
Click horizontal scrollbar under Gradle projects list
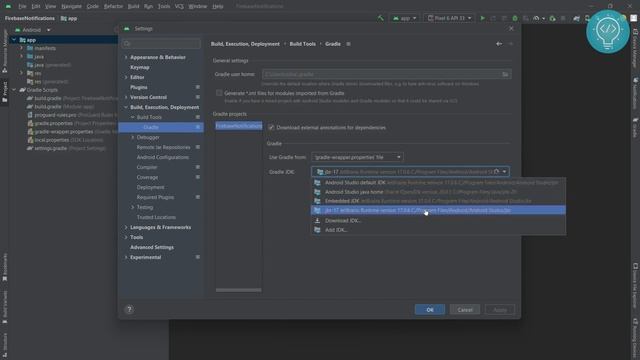click(238, 290)
